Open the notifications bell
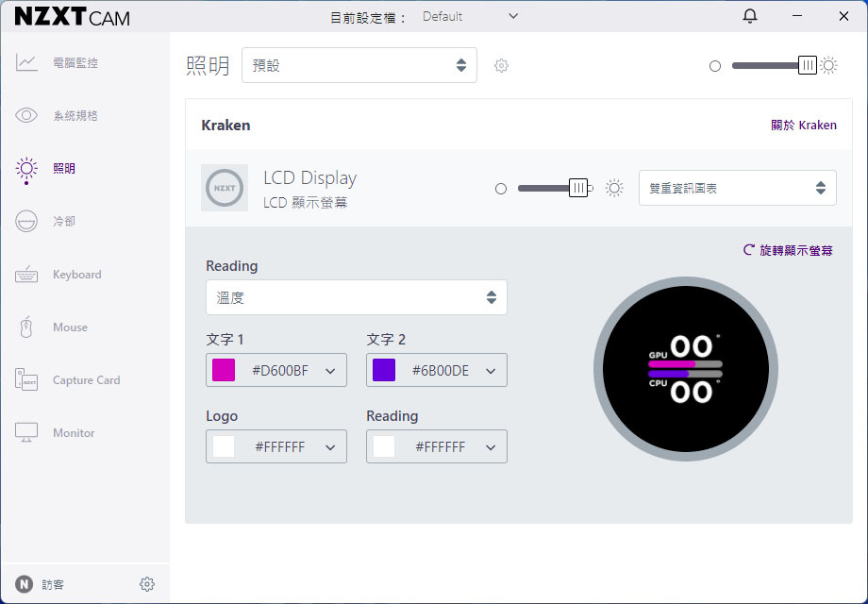The image size is (868, 604). point(749,16)
